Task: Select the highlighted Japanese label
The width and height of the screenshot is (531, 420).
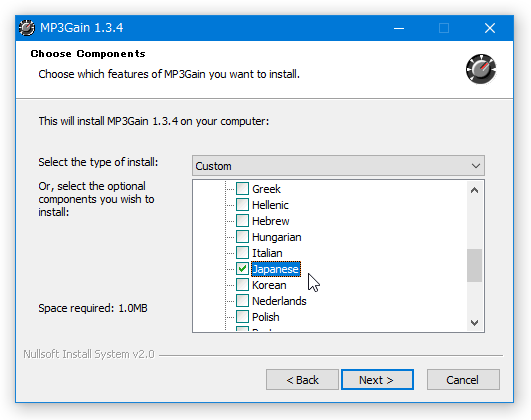Action: [276, 269]
